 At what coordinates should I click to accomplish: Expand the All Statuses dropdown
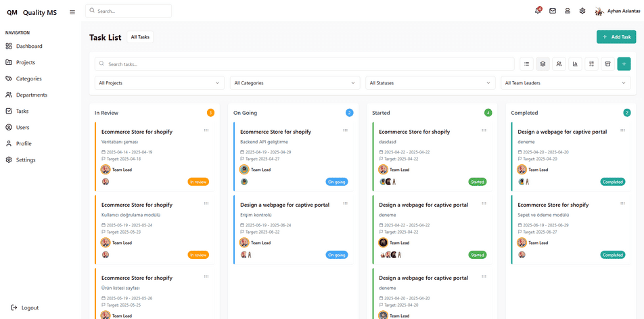pos(430,83)
